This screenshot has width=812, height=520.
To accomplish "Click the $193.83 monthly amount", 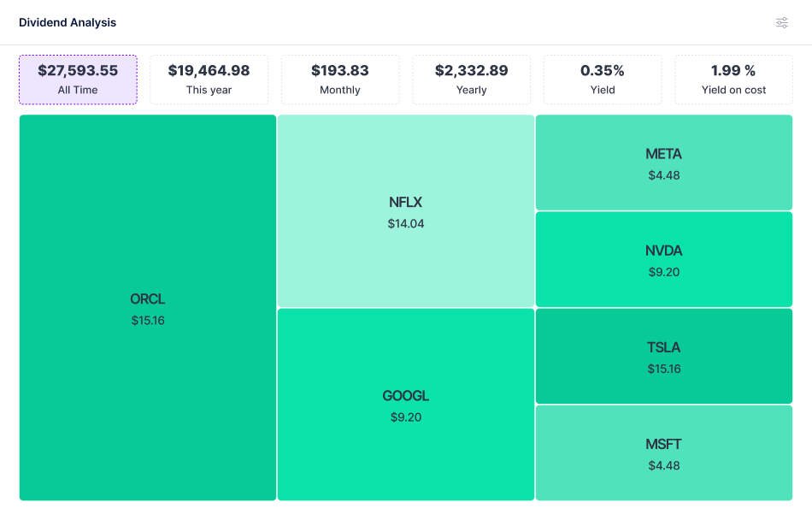I will pos(340,70).
